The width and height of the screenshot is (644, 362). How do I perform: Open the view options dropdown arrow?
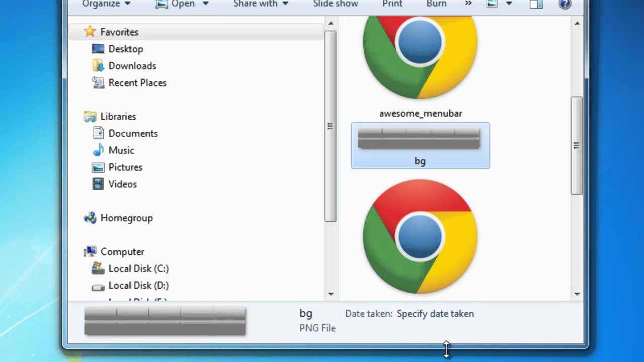click(509, 4)
